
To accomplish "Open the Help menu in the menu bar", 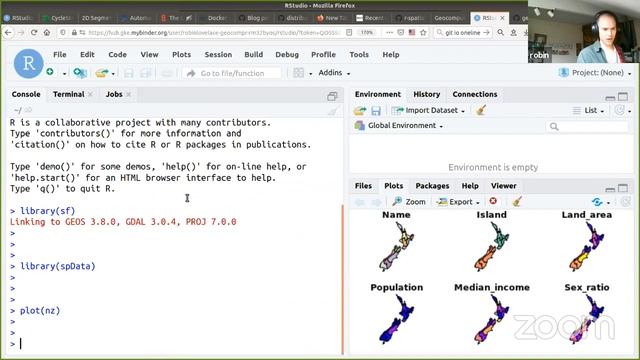I will click(x=391, y=55).
